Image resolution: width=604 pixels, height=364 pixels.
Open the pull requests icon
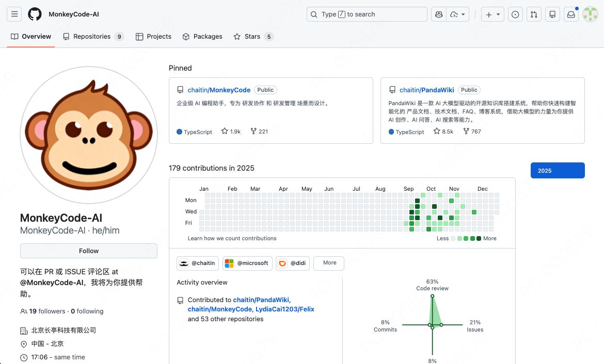(x=534, y=14)
